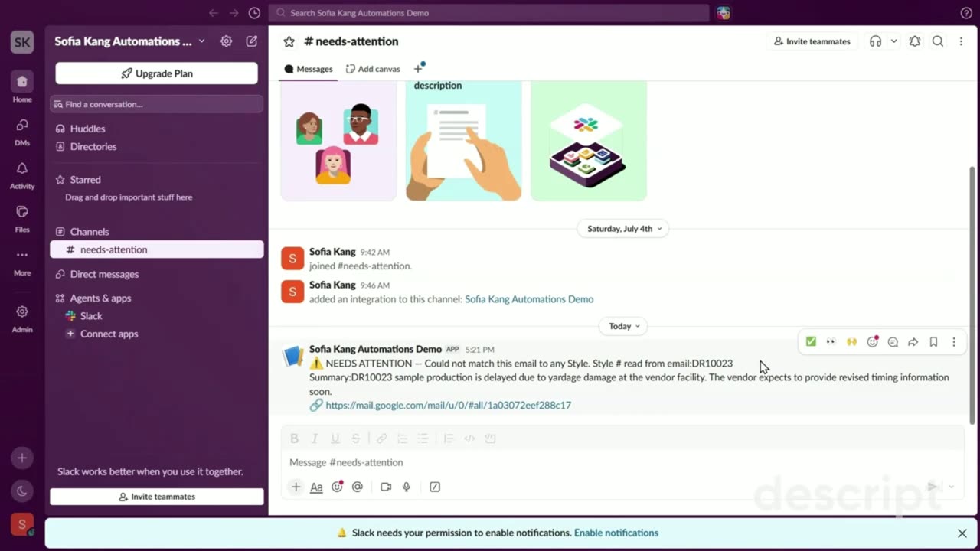This screenshot has height=551, width=980.
Task: React with raised hands emoji
Action: coord(851,342)
